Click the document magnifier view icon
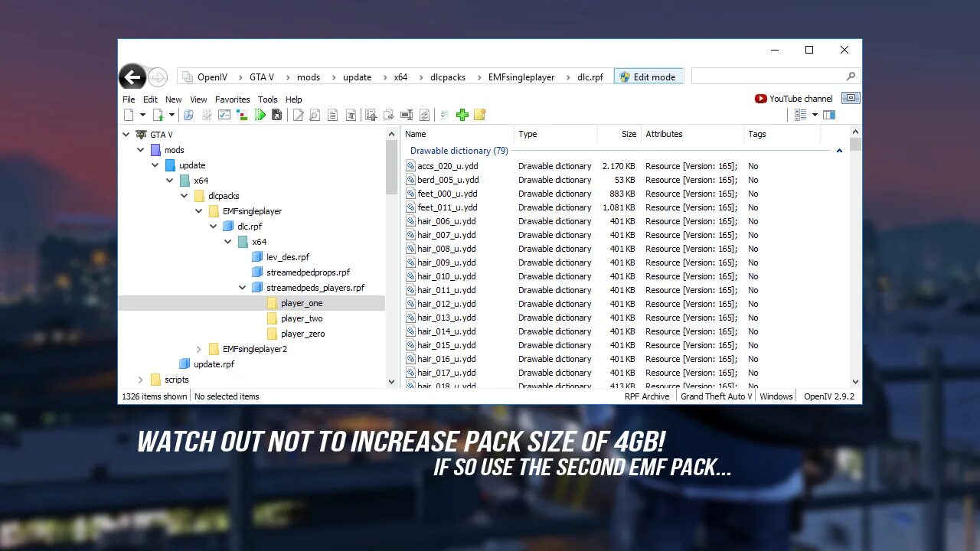Image resolution: width=980 pixels, height=551 pixels. [x=315, y=115]
